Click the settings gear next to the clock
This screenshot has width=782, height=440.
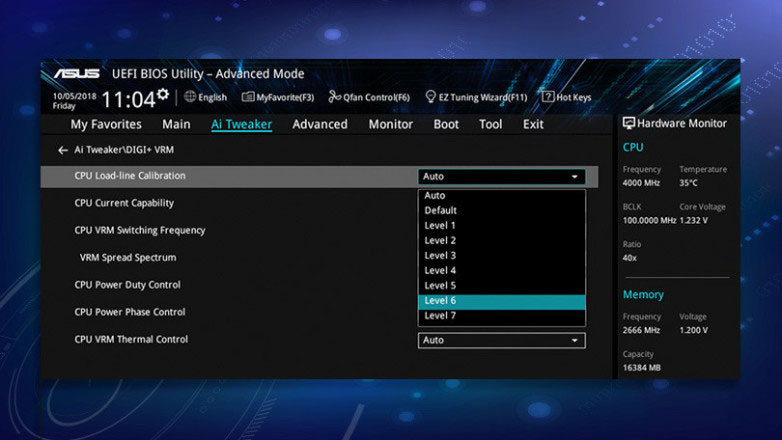pyautogui.click(x=163, y=94)
